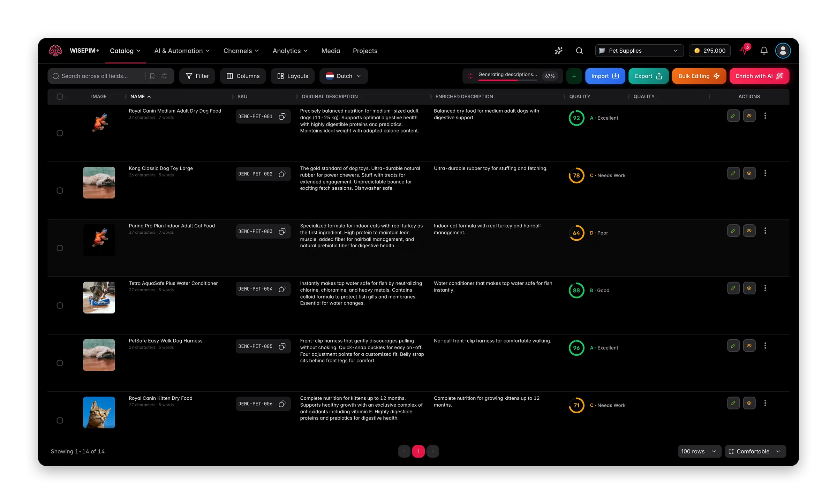The height and width of the screenshot is (504, 837).
Task: Click the ORIGINAL DESCRIPTION column header
Action: pyautogui.click(x=330, y=97)
